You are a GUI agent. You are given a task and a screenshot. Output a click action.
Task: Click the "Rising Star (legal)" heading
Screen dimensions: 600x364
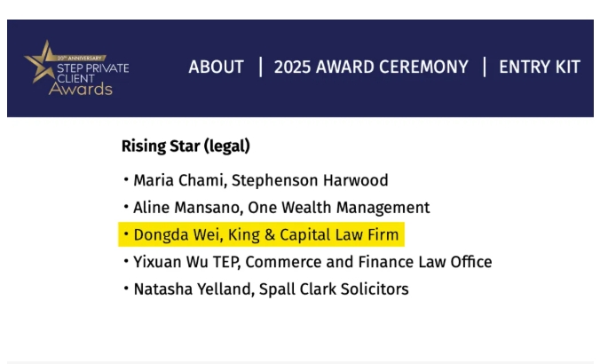click(186, 146)
